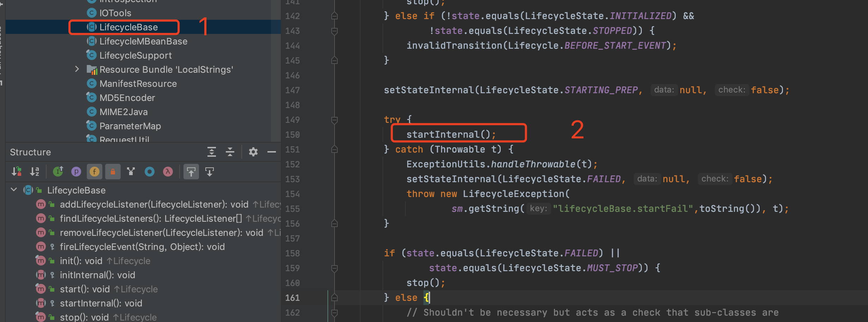Click class icon beside MD5Encoder

(x=92, y=97)
